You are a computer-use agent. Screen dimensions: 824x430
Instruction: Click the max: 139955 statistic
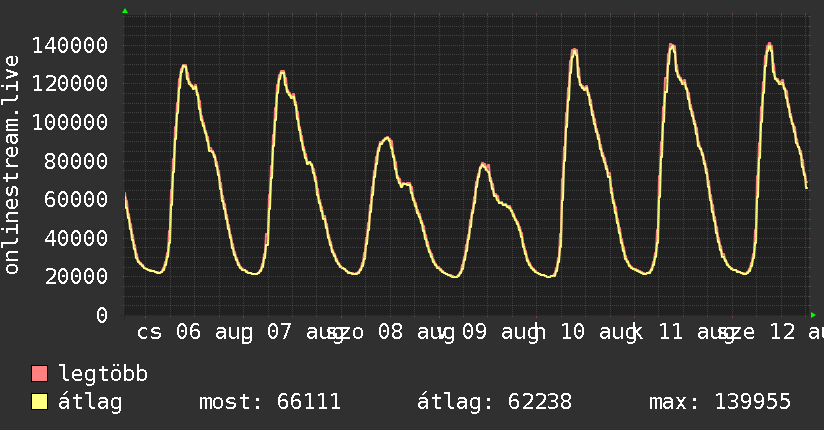tap(720, 402)
